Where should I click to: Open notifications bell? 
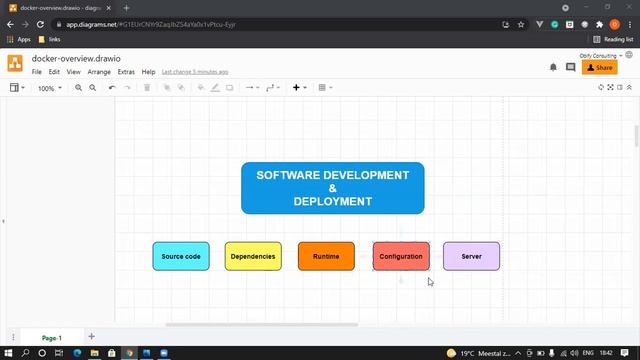(553, 67)
